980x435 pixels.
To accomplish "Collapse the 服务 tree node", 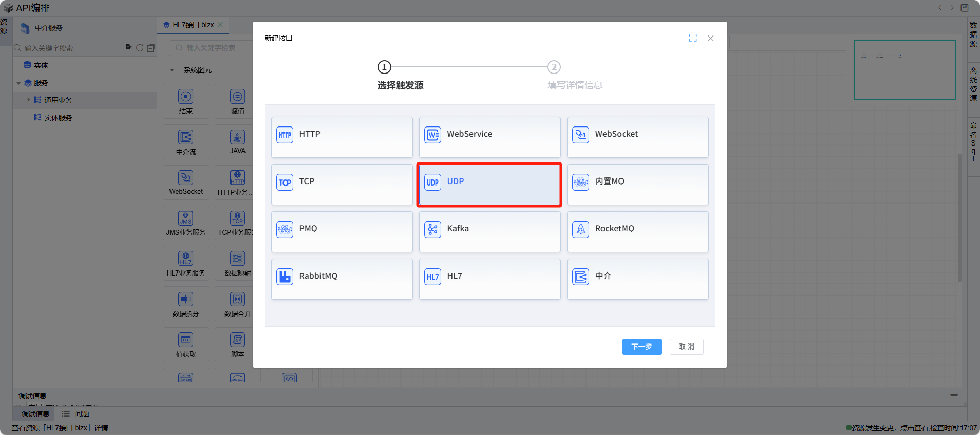I will [x=19, y=83].
